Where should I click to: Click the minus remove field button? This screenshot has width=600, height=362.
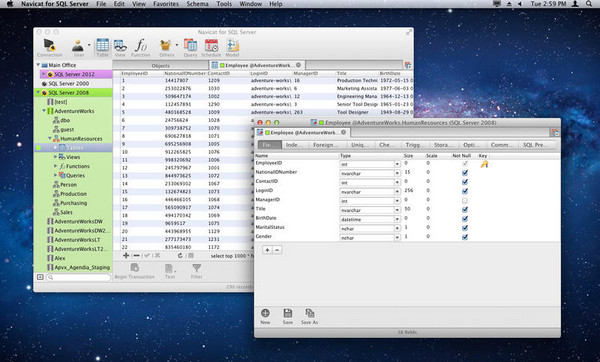tap(277, 250)
